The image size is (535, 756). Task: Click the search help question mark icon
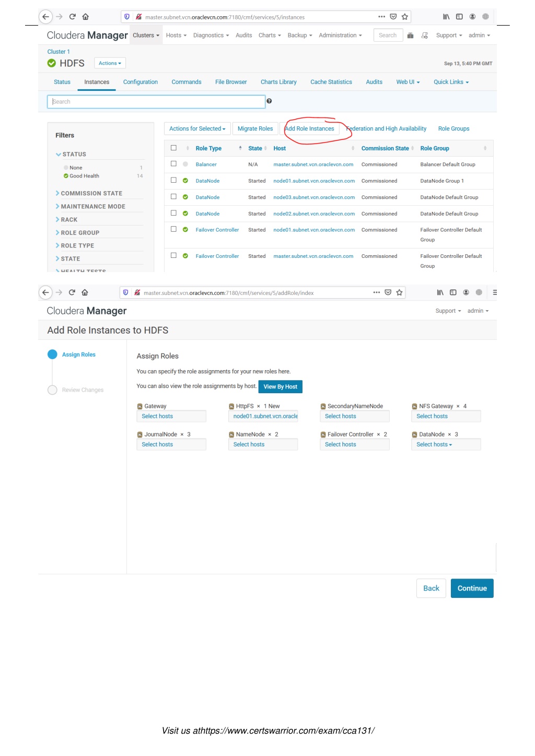pos(269,101)
